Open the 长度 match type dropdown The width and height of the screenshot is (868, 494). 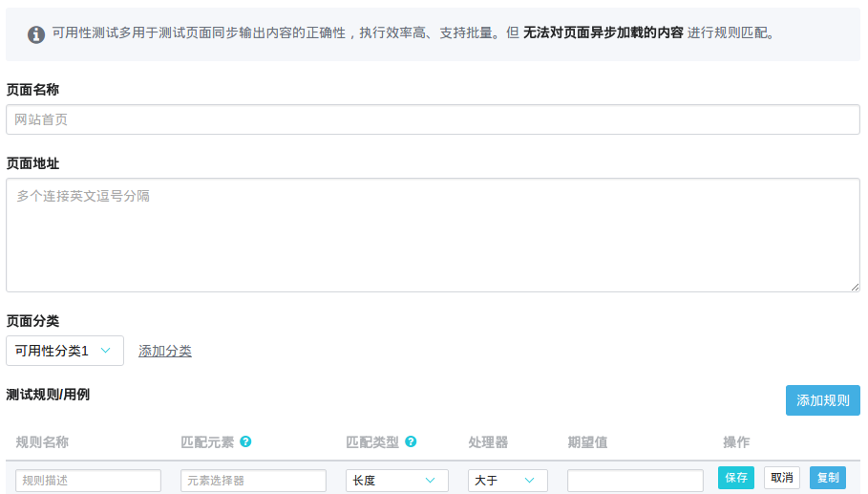point(396,481)
